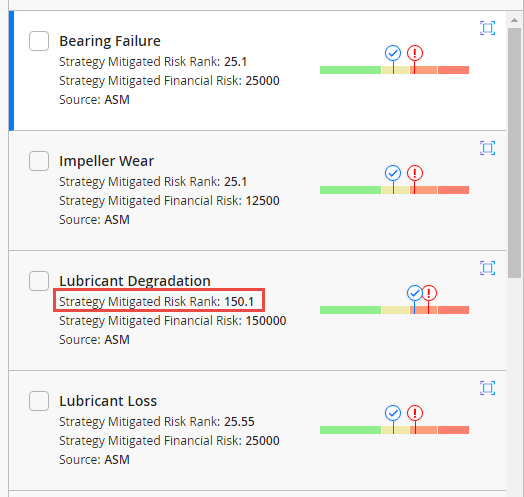Click Impeller Wear blue checkmark marker
Image resolution: width=524 pixels, height=497 pixels.
[x=393, y=173]
